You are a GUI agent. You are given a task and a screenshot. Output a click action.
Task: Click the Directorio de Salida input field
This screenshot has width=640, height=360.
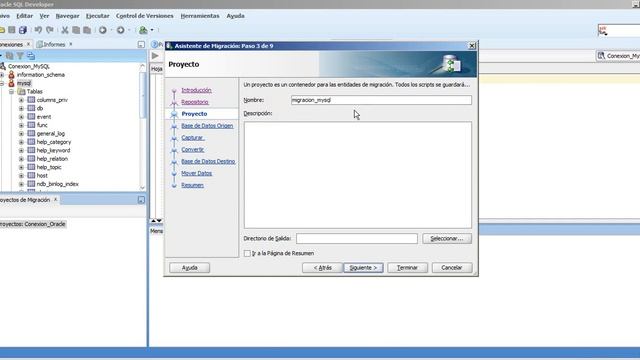coord(357,238)
